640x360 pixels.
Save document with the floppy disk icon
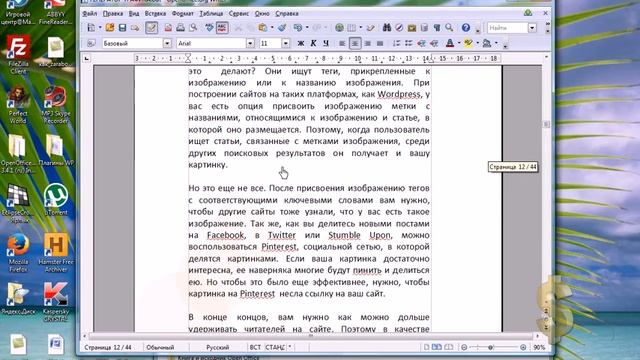pos(122,28)
